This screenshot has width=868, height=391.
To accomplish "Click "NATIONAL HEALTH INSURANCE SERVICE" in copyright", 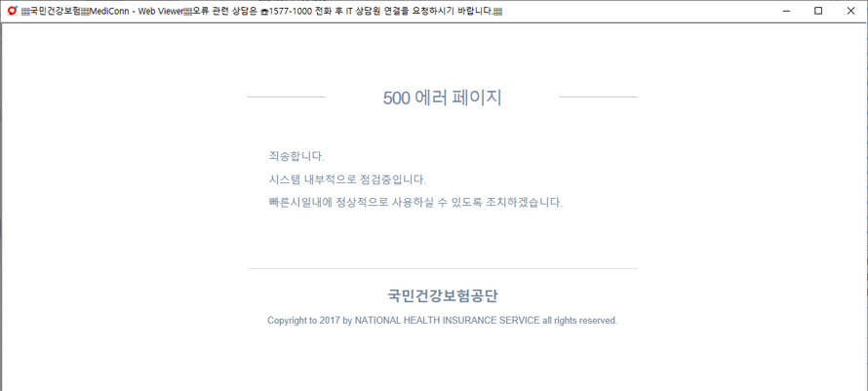I will [447, 321].
